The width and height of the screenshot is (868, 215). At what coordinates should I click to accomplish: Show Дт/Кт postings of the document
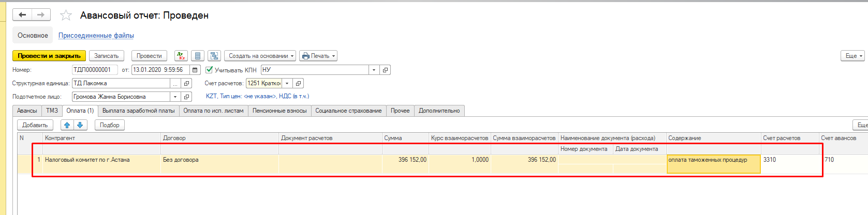tap(181, 56)
